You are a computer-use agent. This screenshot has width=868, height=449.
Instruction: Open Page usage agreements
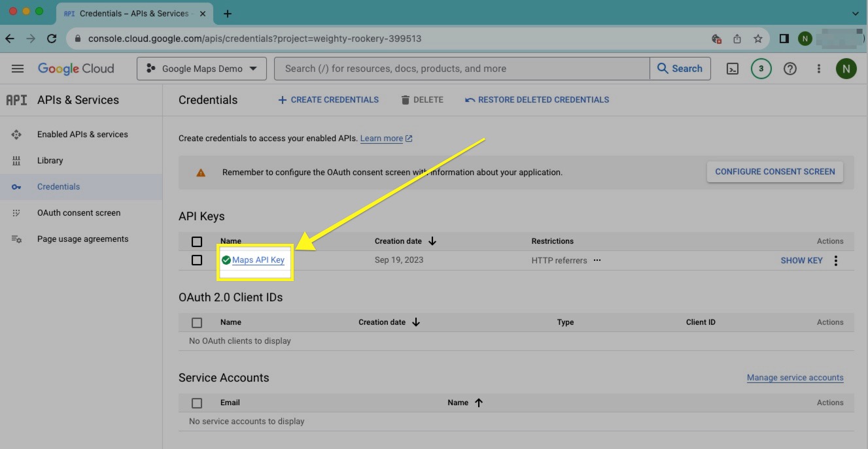[x=83, y=239]
